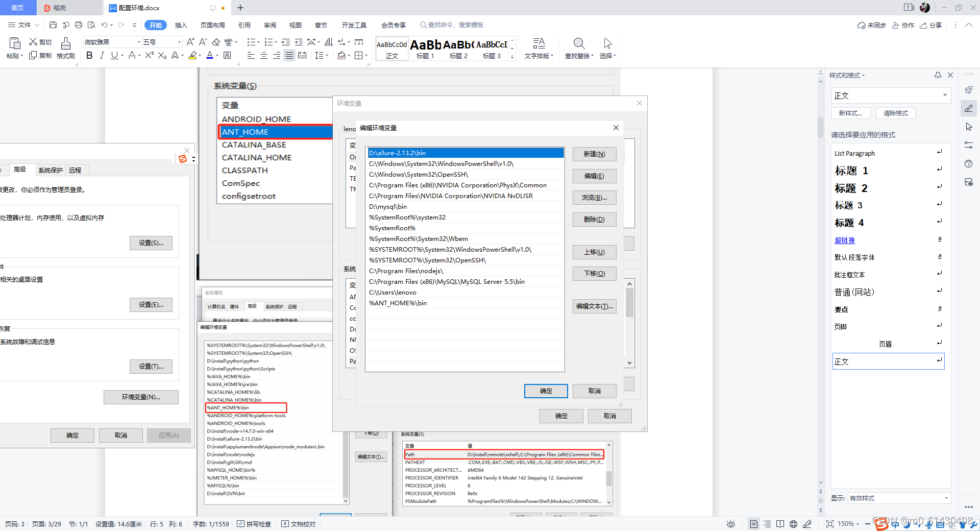
Task: Toggle Subscript formatting
Action: (x=162, y=55)
